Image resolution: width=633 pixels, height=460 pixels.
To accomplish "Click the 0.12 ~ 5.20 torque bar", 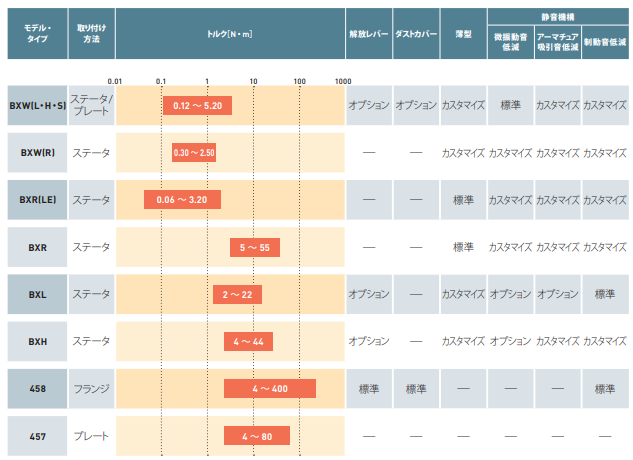I will click(197, 105).
